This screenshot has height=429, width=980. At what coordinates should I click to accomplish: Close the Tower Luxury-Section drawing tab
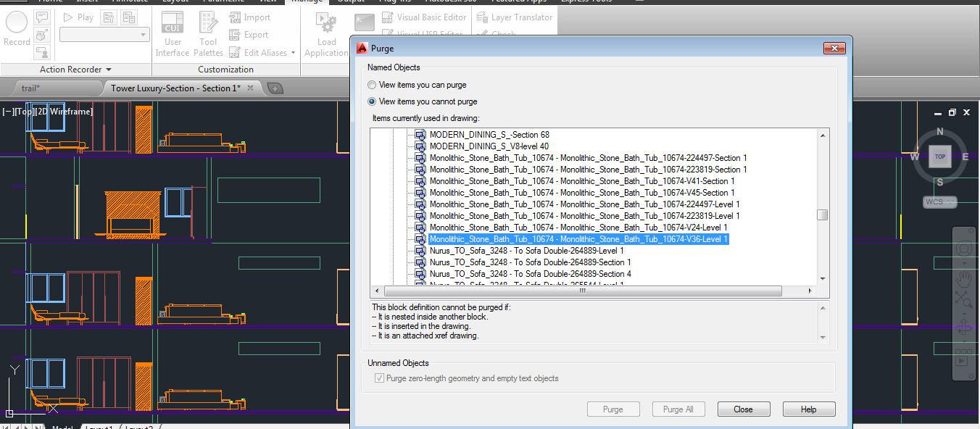click(x=250, y=88)
